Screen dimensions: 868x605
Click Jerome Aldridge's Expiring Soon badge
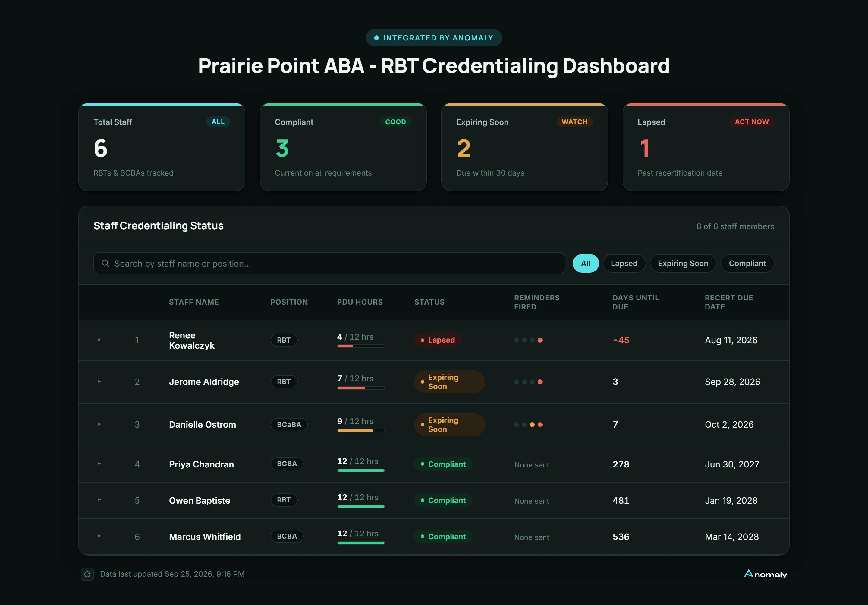click(x=449, y=382)
